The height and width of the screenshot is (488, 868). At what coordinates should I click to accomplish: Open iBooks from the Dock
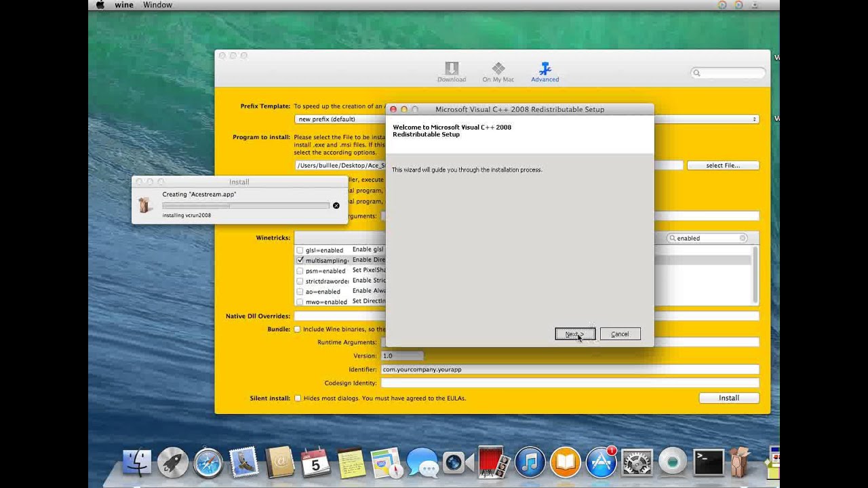[x=566, y=462]
